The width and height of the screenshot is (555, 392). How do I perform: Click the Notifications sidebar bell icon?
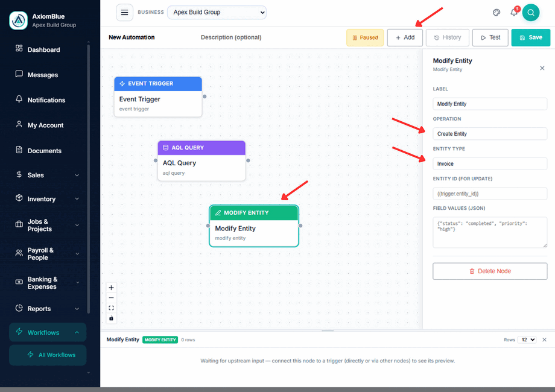click(19, 99)
